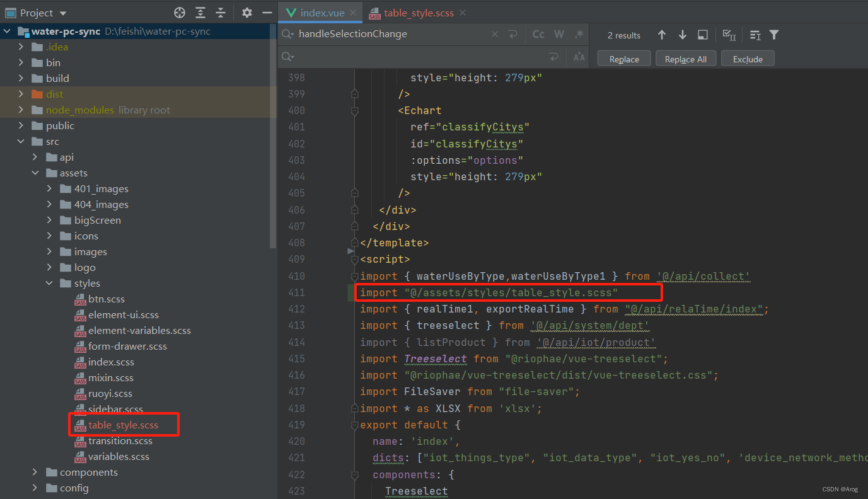Click new line icon in replace field
The height and width of the screenshot is (499, 868).
tap(554, 57)
